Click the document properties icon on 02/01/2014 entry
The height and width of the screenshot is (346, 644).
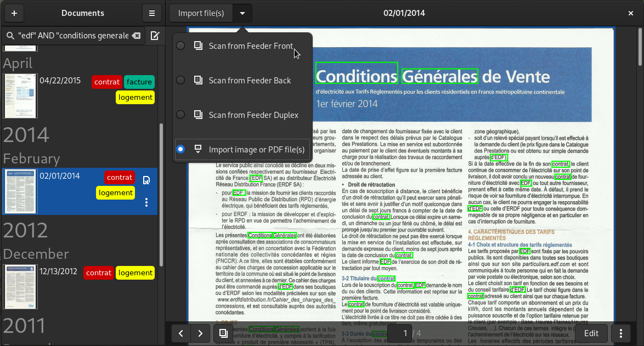(146, 180)
